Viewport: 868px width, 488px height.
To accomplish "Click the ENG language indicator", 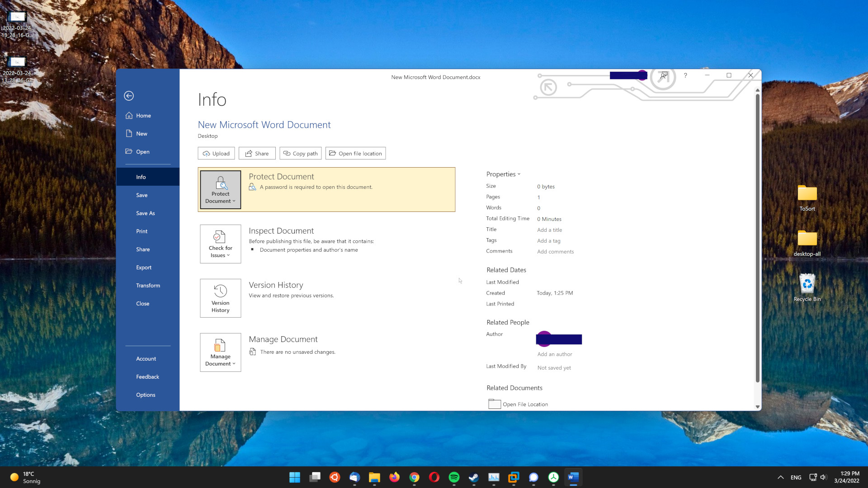I will coord(796,477).
